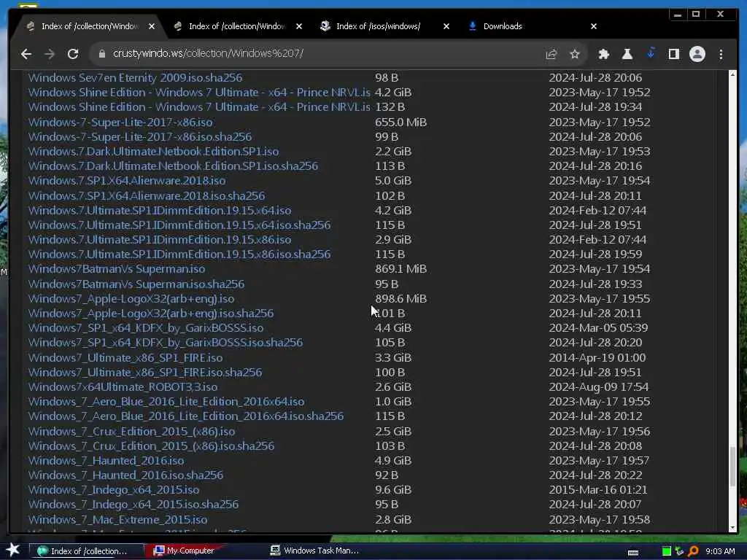Switch to the second Index of /collection tab

[236, 26]
